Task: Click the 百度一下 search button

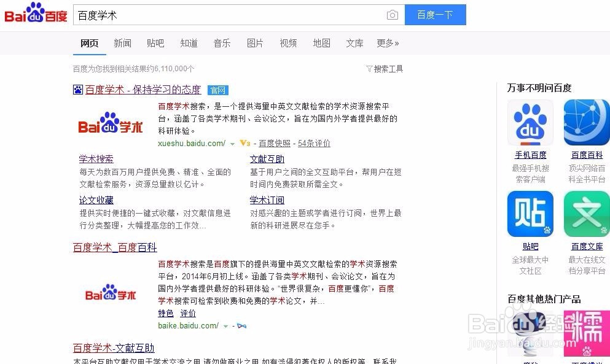Action: click(x=436, y=15)
